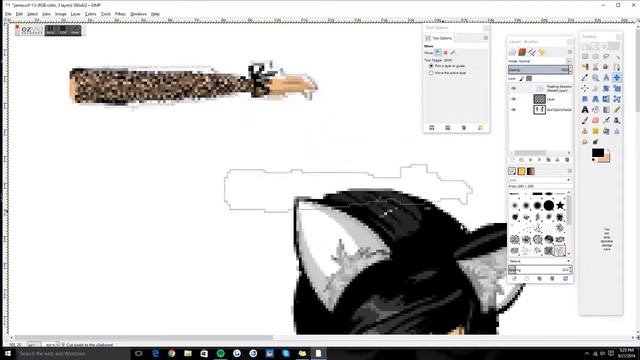Switch to the Undo History tab
Screen dimensions: 640x360
(x=542, y=52)
